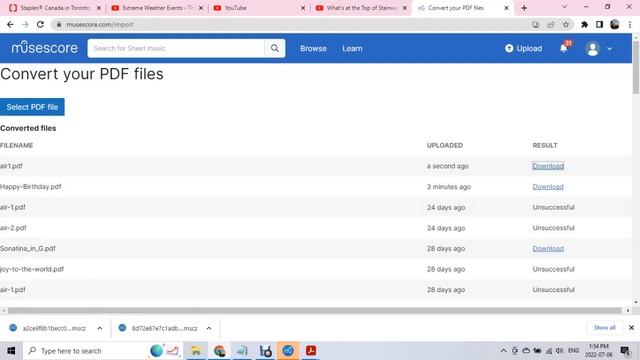Open the user avatar menu
Image resolution: width=640 pixels, height=360 pixels.
(x=592, y=49)
